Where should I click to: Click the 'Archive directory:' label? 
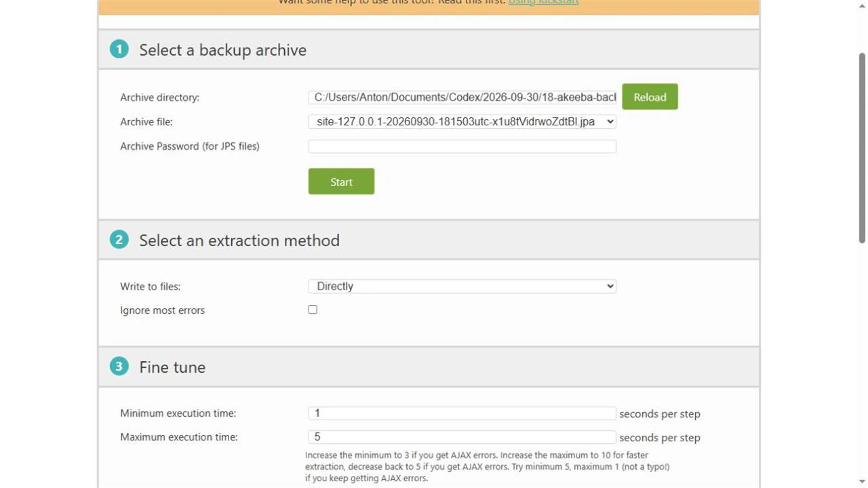tap(160, 97)
